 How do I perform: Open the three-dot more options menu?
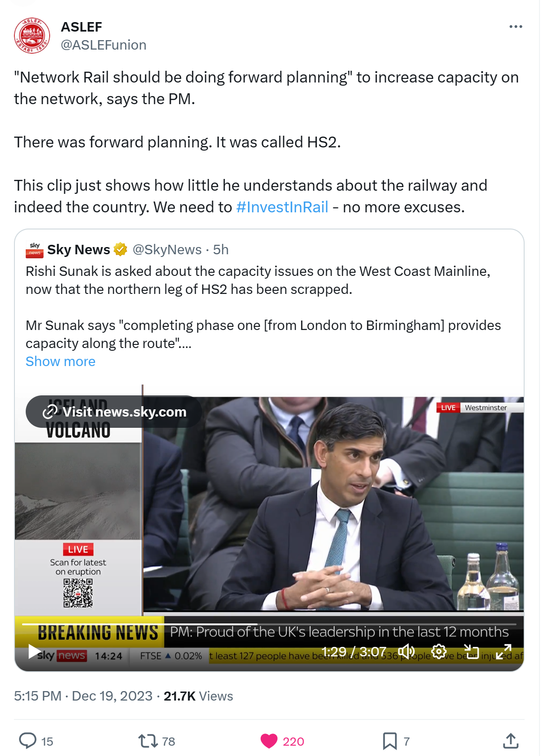point(516,27)
